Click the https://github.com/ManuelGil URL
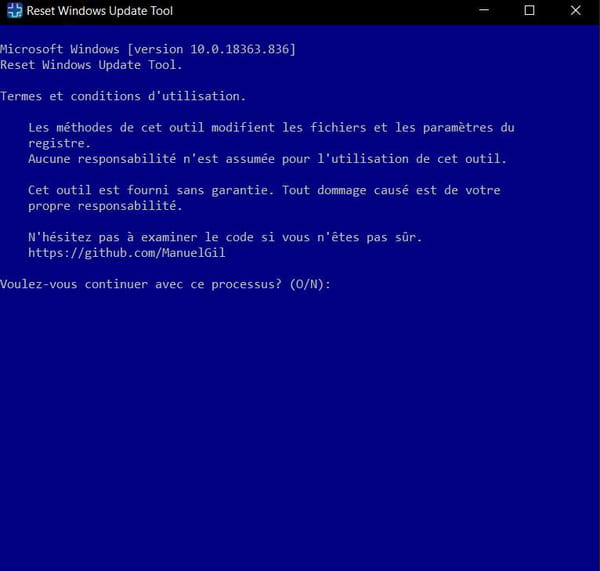The width and height of the screenshot is (600, 571). (x=127, y=253)
